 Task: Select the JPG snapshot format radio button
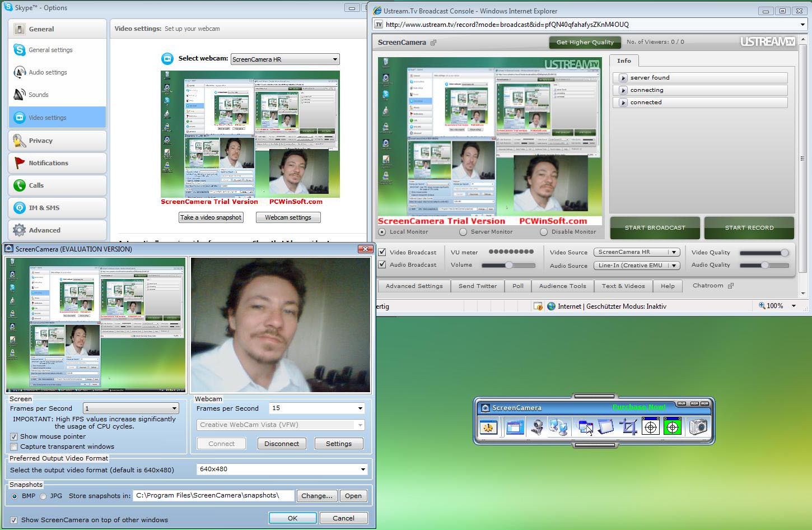tap(43, 496)
